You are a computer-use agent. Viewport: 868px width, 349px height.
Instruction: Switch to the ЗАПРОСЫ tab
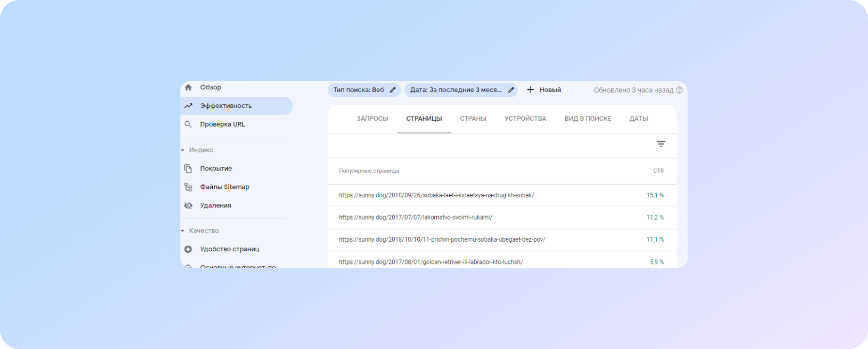click(x=372, y=118)
